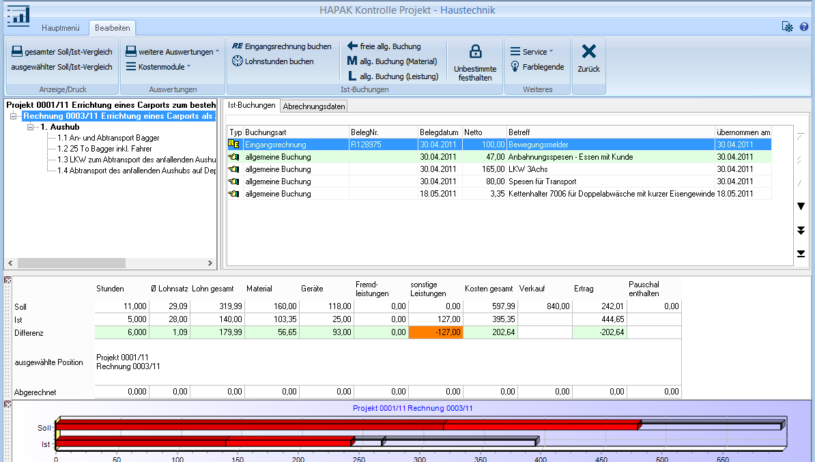815x462 pixels.
Task: Sort by Buchungsart column header
Action: click(296, 132)
